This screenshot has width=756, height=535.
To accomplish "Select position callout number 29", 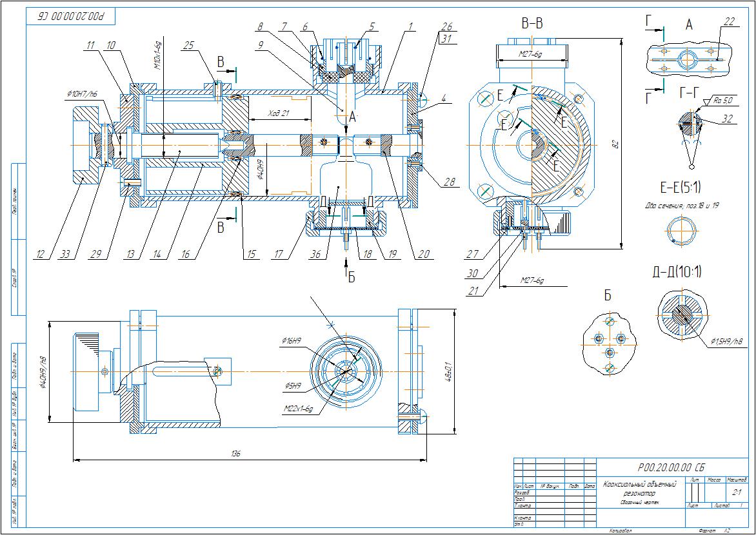I will point(96,253).
